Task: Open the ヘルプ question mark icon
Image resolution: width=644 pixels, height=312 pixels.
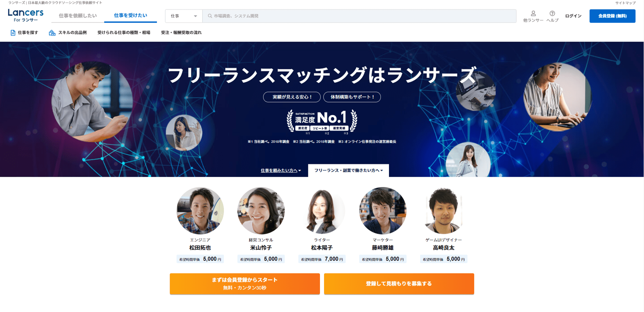Action: click(x=552, y=13)
